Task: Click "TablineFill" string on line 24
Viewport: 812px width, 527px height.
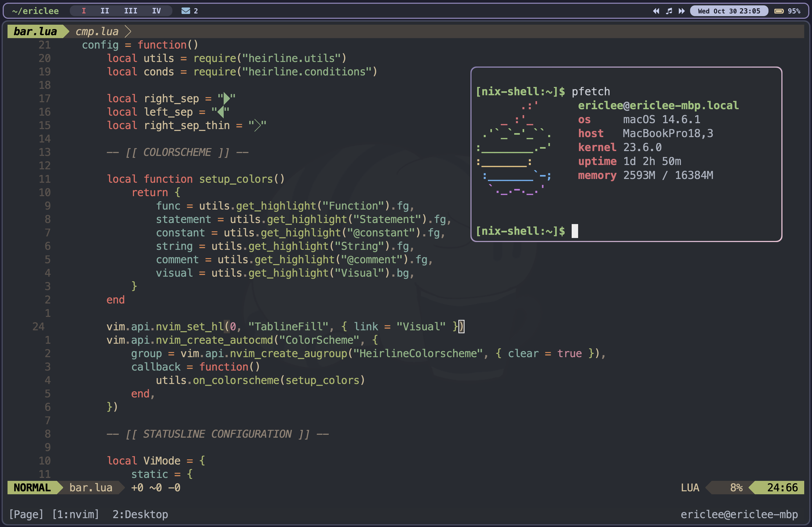Action: [x=288, y=327]
